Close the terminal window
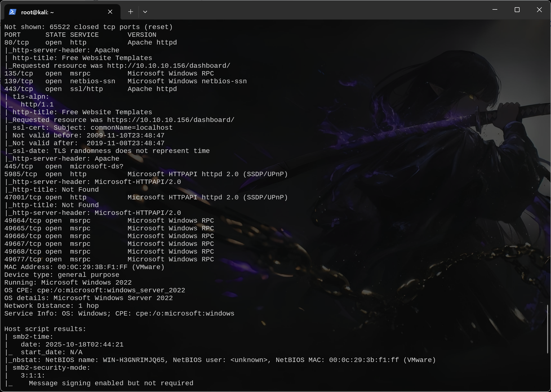The image size is (551, 392). (539, 10)
